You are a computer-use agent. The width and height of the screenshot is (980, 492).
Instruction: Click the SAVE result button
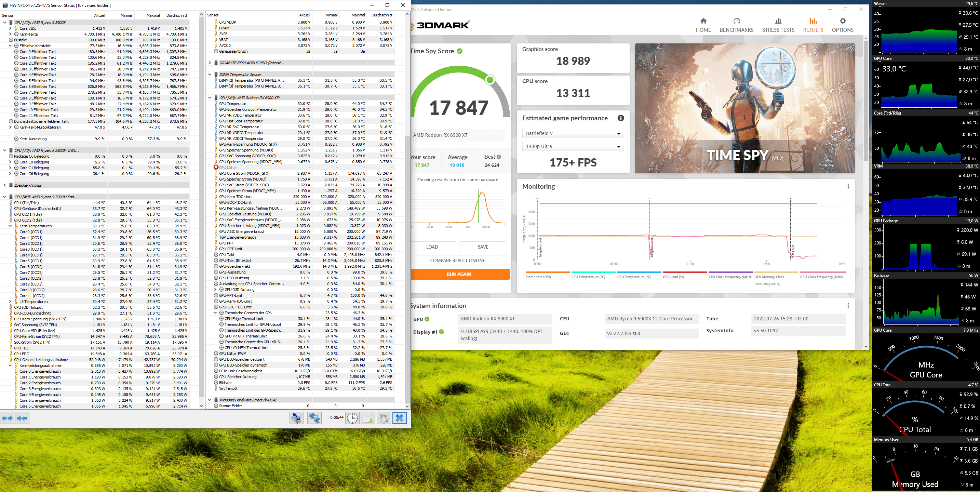[483, 247]
